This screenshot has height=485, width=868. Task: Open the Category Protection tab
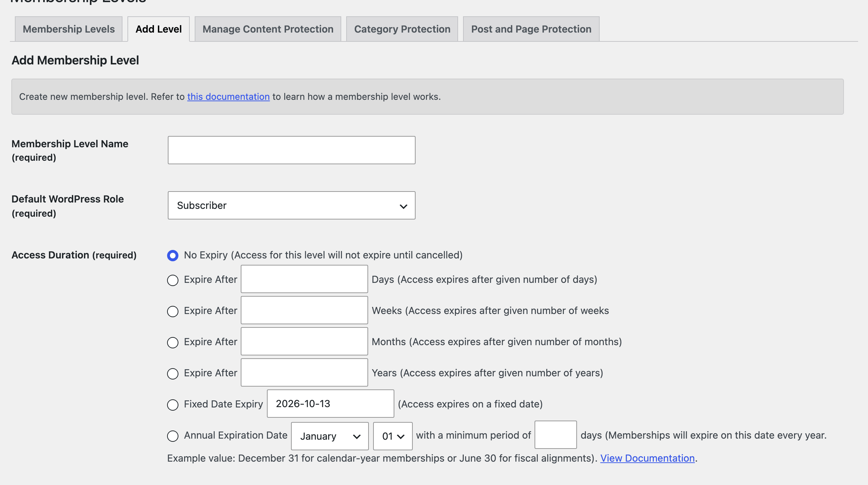402,29
